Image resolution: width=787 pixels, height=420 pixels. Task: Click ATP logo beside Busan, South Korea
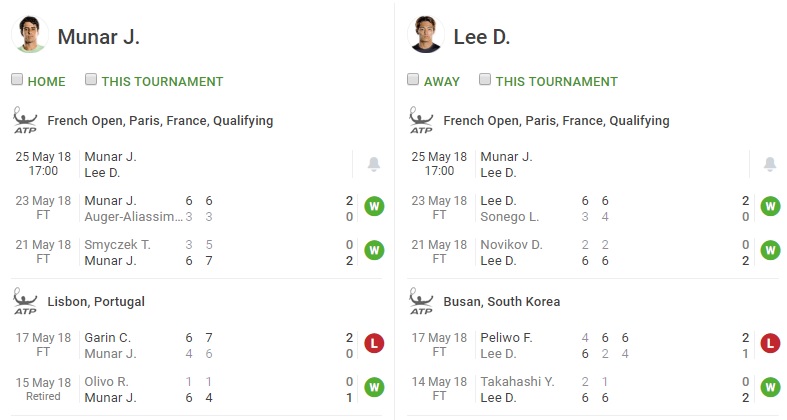click(421, 301)
